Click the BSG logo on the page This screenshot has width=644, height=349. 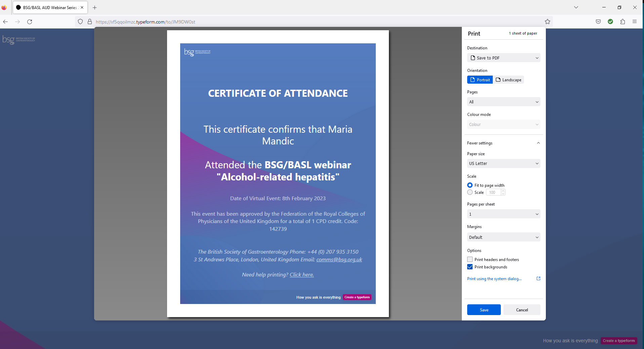coord(19,40)
